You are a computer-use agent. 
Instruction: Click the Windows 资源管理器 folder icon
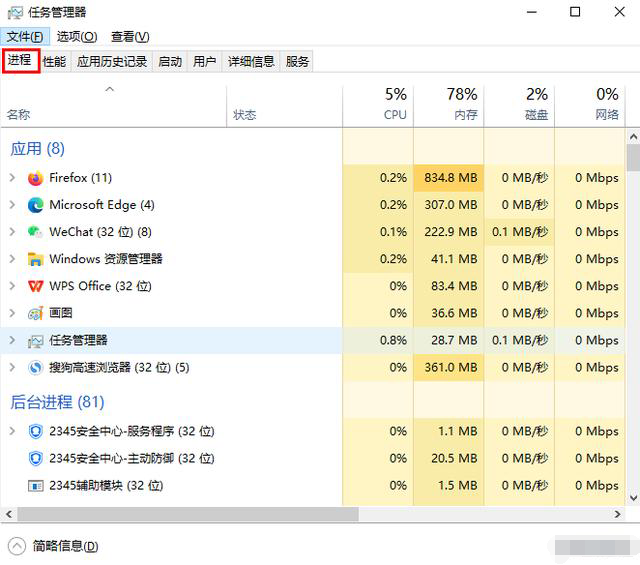[36, 259]
